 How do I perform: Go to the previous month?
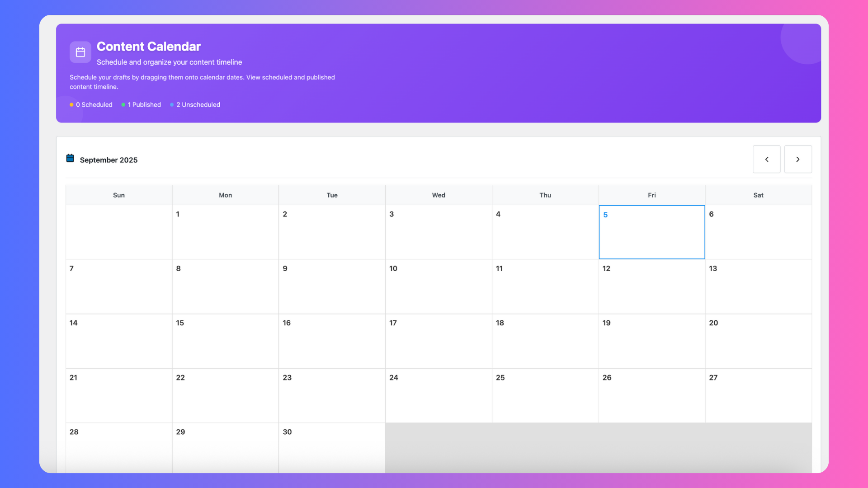click(x=766, y=159)
